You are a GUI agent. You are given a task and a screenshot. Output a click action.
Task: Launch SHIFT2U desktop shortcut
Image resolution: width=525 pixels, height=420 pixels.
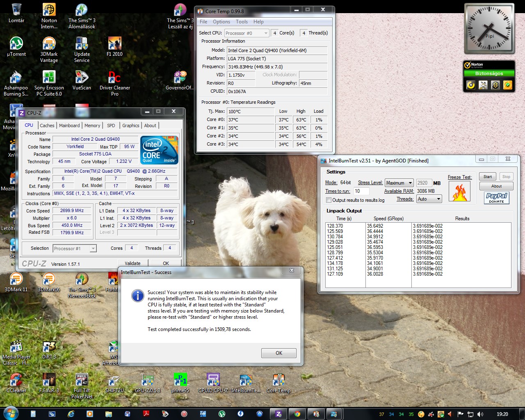[x=115, y=383]
